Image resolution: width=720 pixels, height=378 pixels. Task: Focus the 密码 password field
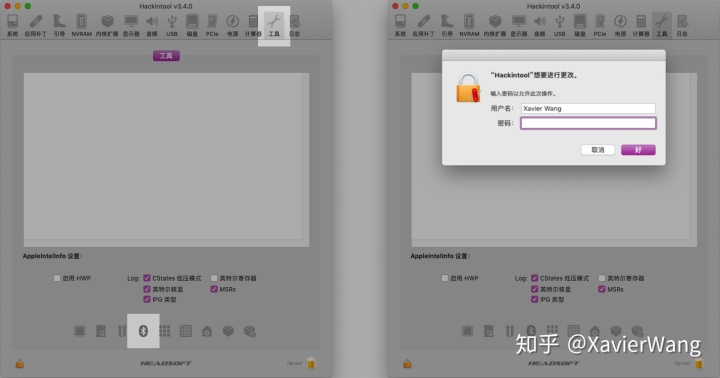pyautogui.click(x=588, y=123)
